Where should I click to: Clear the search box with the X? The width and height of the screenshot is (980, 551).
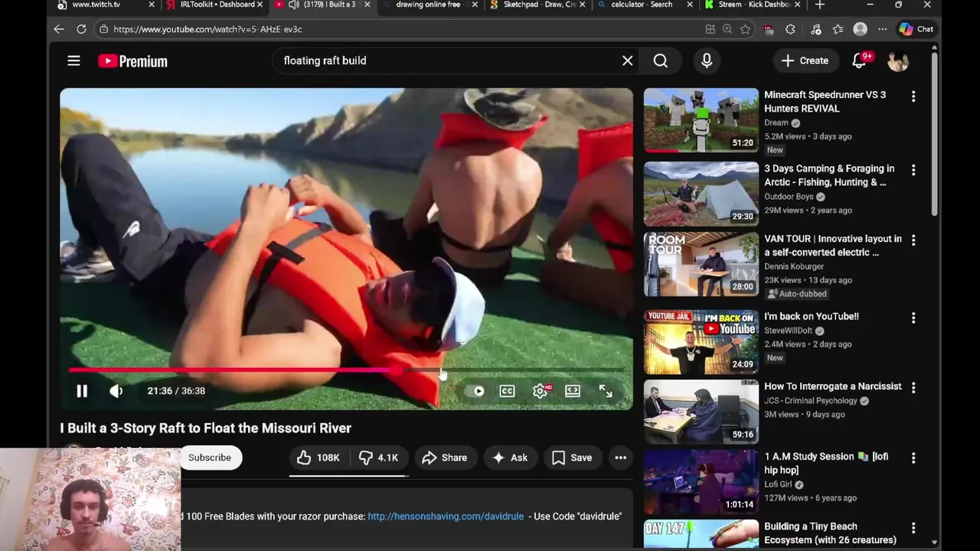tap(628, 60)
